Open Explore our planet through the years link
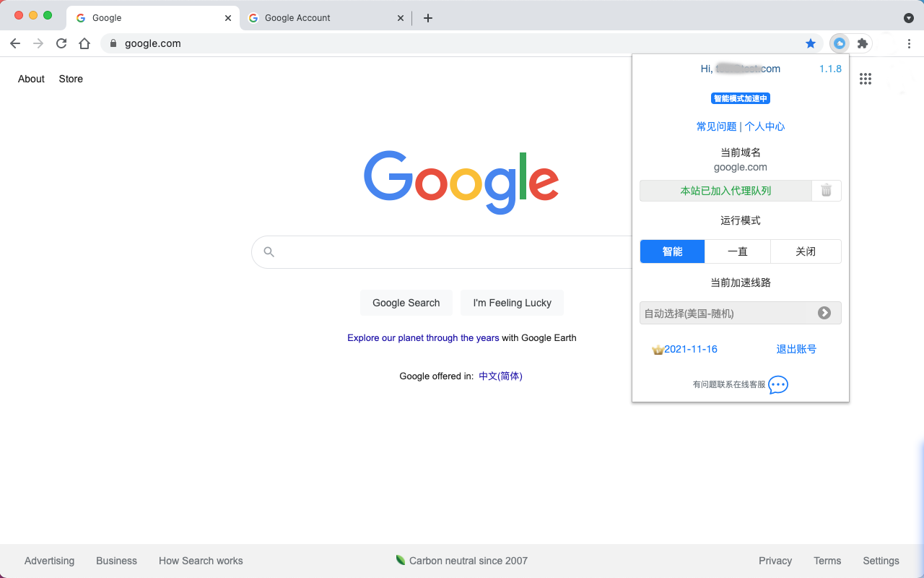This screenshot has height=578, width=924. coord(423,337)
